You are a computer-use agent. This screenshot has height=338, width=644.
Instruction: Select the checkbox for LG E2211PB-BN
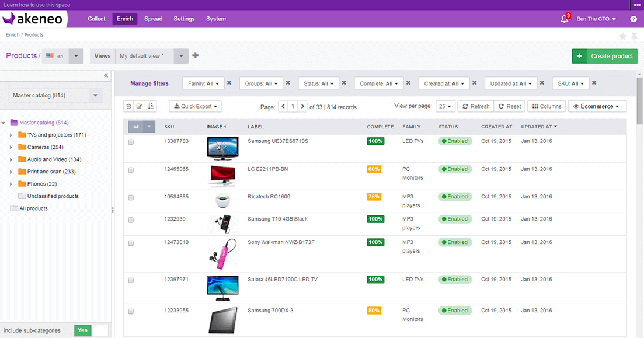click(x=130, y=170)
